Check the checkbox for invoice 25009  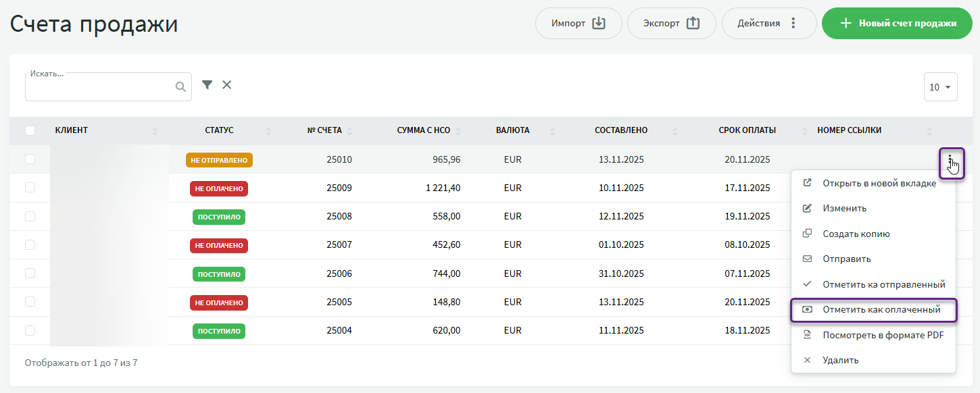30,188
